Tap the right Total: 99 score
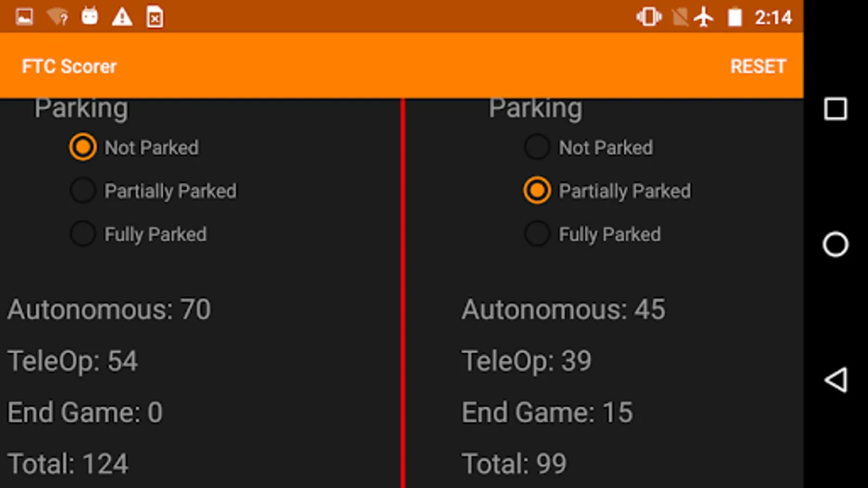 tap(514, 464)
